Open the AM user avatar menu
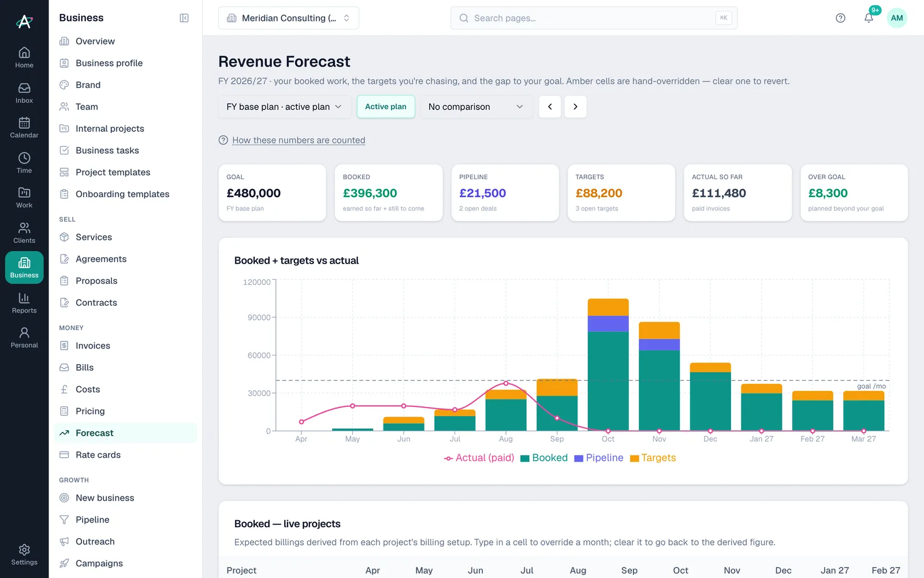924x578 pixels. pos(897,18)
